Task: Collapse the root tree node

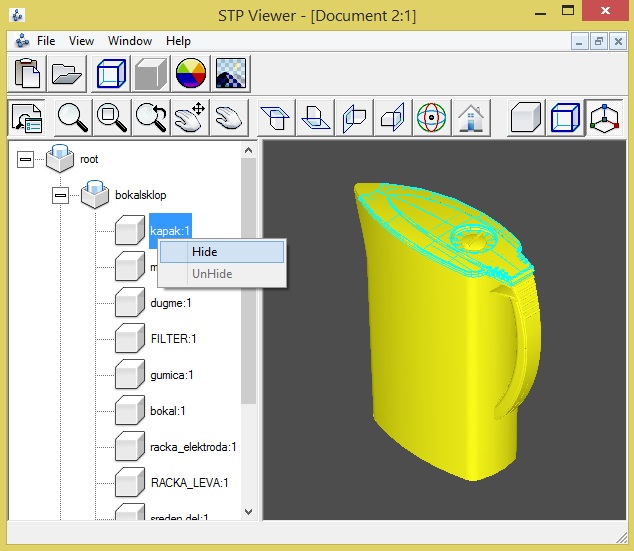Action: pyautogui.click(x=25, y=159)
